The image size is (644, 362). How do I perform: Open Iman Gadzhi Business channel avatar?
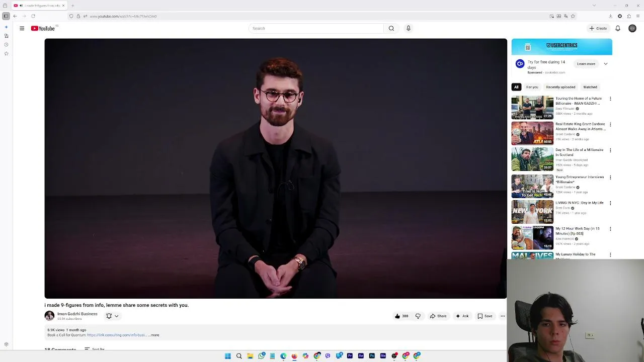coord(49,316)
